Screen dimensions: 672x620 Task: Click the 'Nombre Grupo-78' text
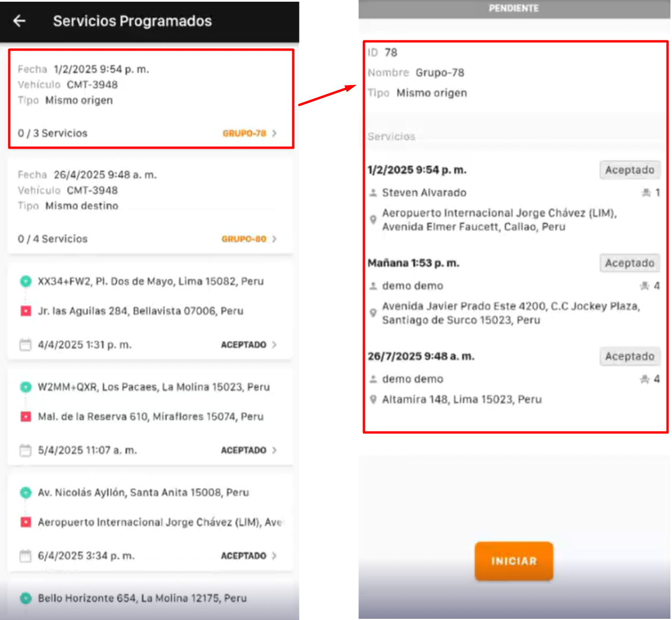click(416, 73)
